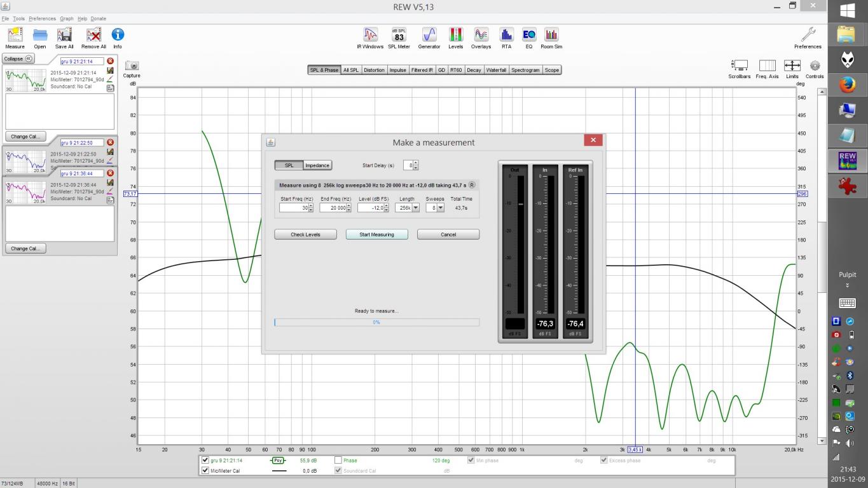Click Change Cal under the first measurement
The image size is (868, 488).
coord(25,137)
